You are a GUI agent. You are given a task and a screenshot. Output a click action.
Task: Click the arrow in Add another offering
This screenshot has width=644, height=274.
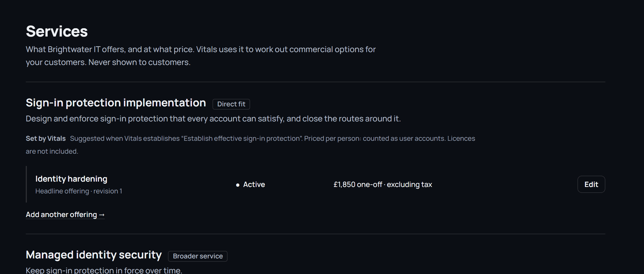(102, 215)
